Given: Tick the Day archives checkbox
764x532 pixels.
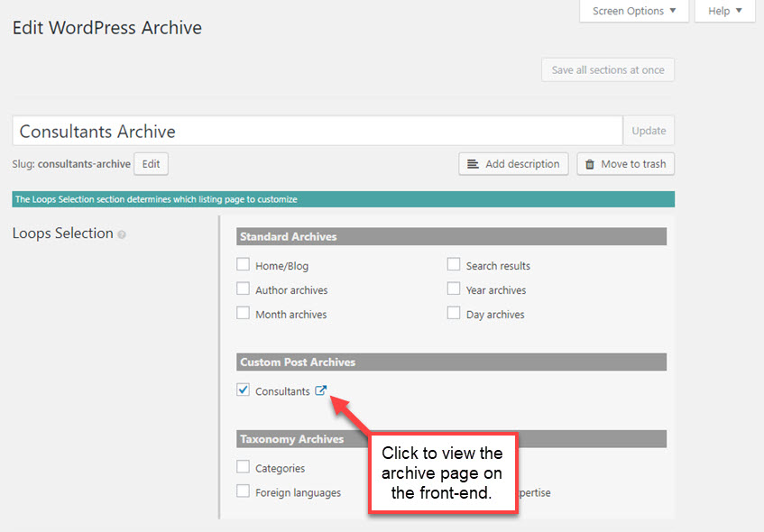Looking at the screenshot, I should pos(454,313).
